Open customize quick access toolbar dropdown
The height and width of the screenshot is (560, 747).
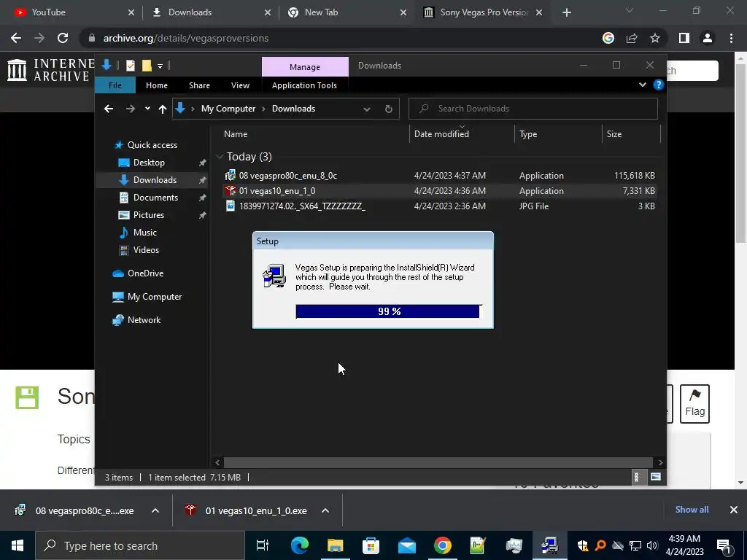tap(160, 66)
